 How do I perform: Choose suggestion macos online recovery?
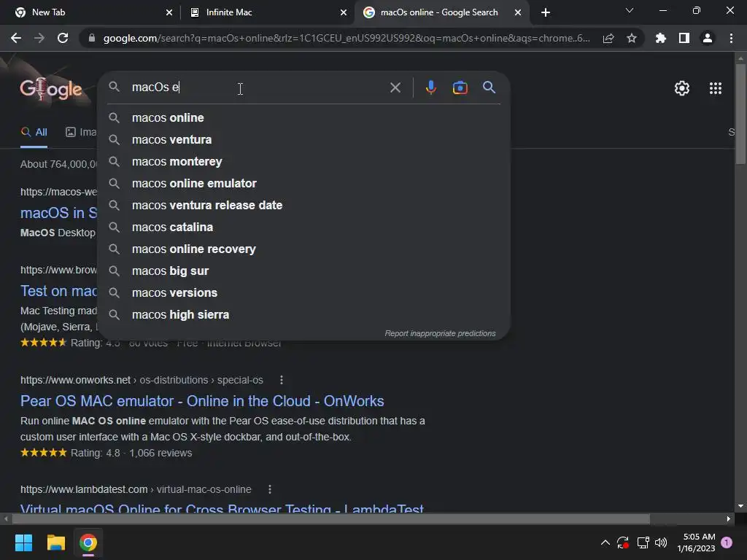(x=304, y=249)
